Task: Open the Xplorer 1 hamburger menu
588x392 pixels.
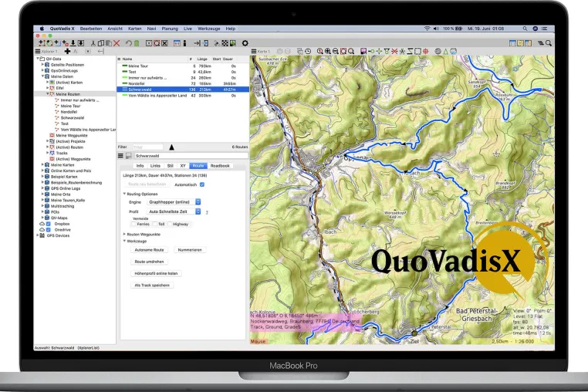Action: coord(38,52)
